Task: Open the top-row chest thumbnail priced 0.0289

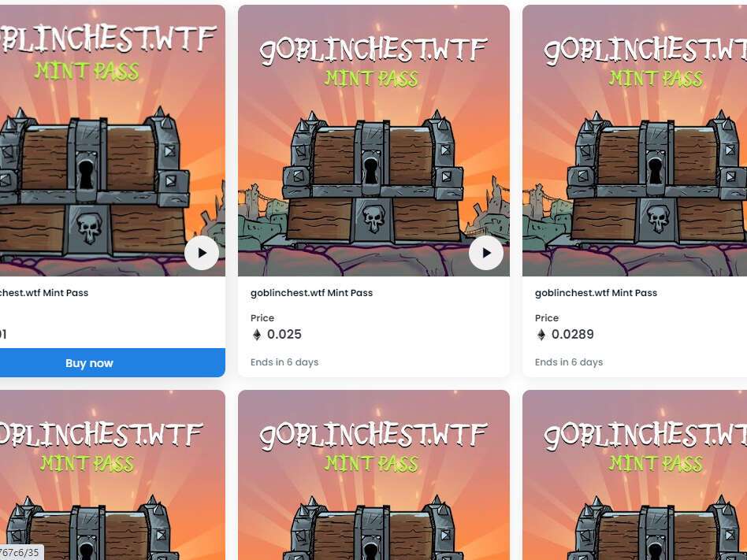Action: point(634,140)
